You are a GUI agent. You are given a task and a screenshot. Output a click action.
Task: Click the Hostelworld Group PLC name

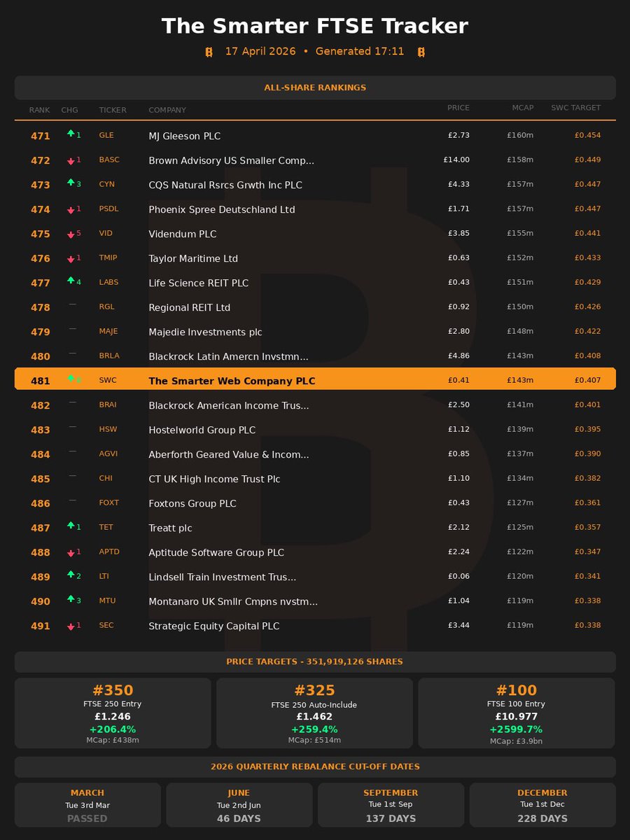click(202, 430)
